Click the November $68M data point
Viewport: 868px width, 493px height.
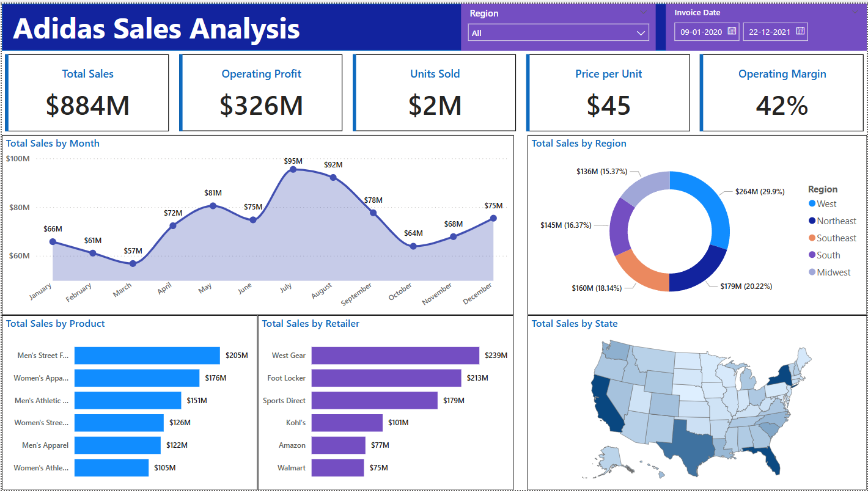coord(453,236)
